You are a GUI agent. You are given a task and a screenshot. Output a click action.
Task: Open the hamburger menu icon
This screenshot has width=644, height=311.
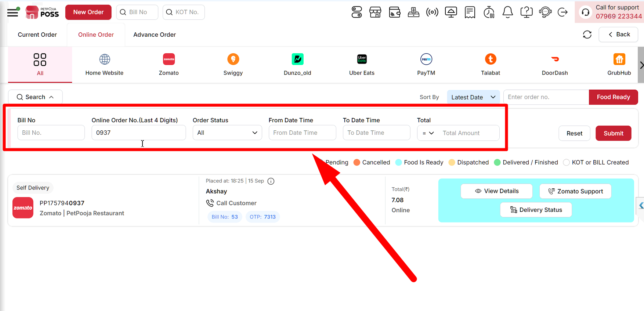[12, 12]
